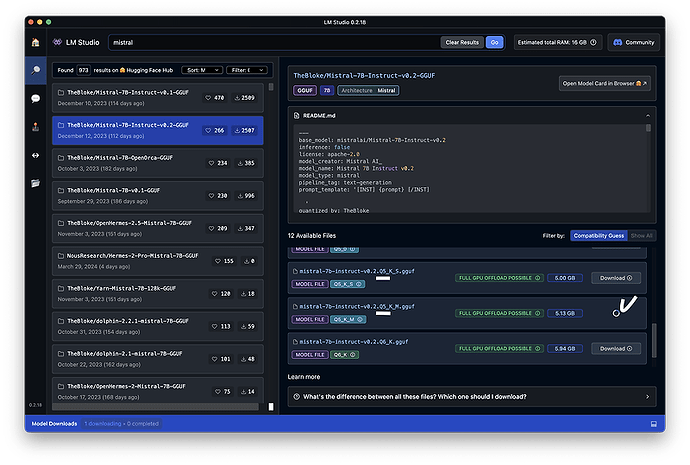690x465 pixels.
Task: Select TheBloke/Yarn-Mistral-7B-128k-GGUF result
Action: coord(158,294)
